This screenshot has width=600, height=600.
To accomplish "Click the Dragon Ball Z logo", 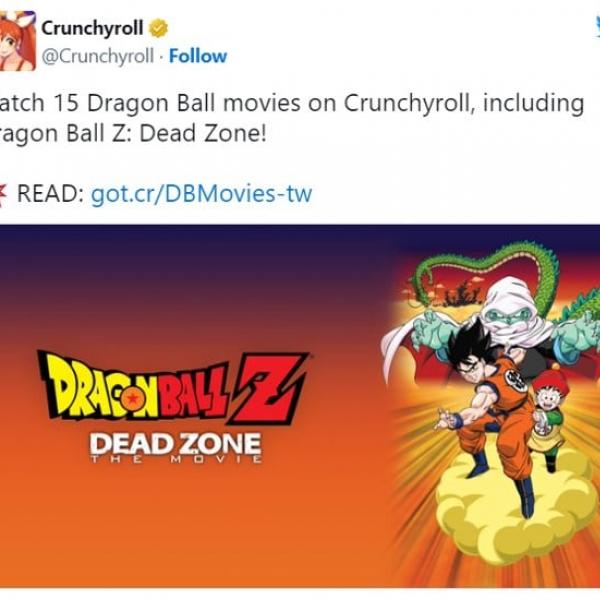I will pos(173,386).
